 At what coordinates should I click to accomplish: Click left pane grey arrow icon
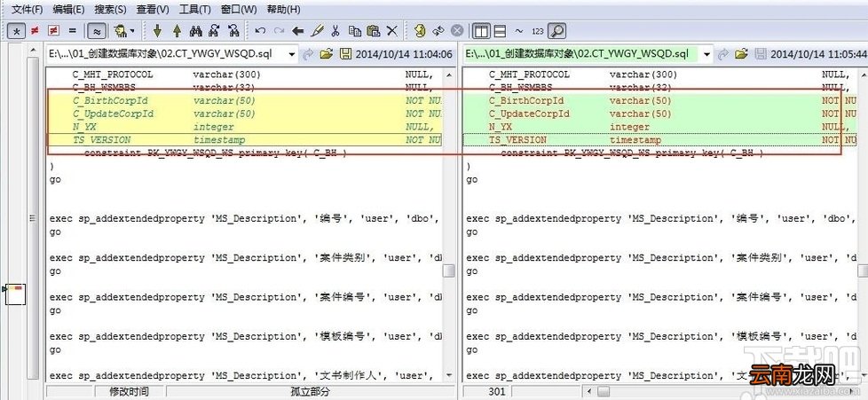point(309,54)
